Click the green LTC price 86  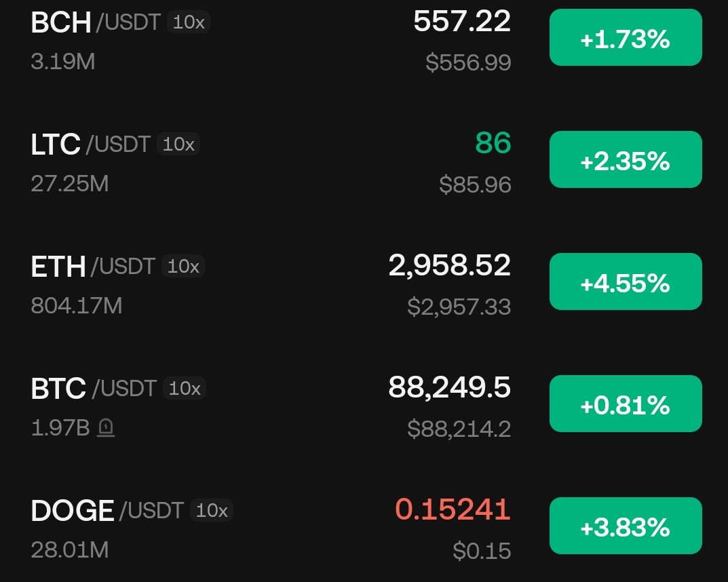(493, 143)
